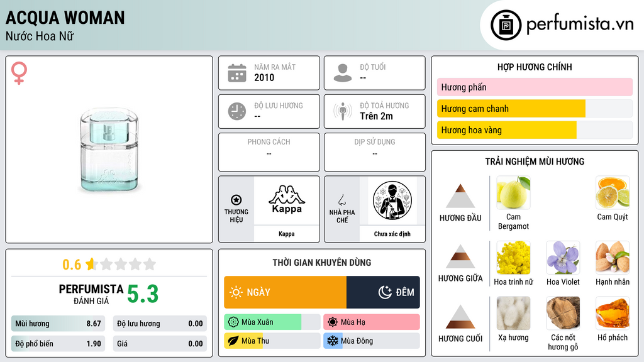Click the 'Chưa xác định' perfumer label

[x=392, y=234]
